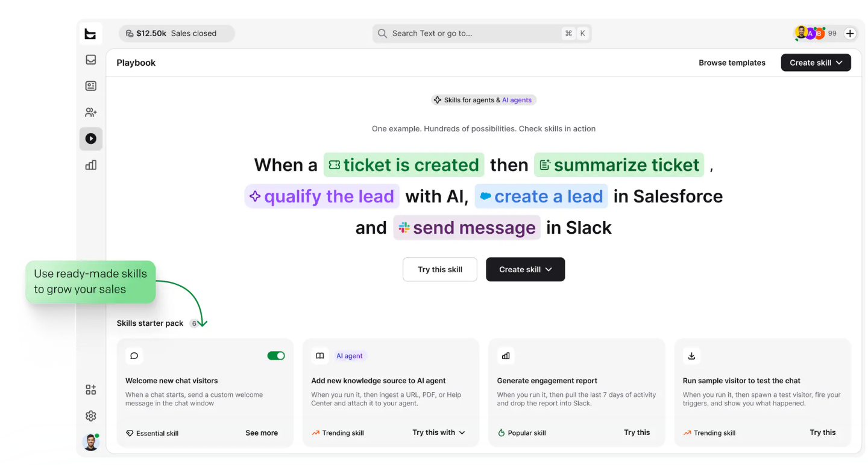Open the Reports bar chart sidebar icon
The image size is (868, 465).
pos(91,165)
